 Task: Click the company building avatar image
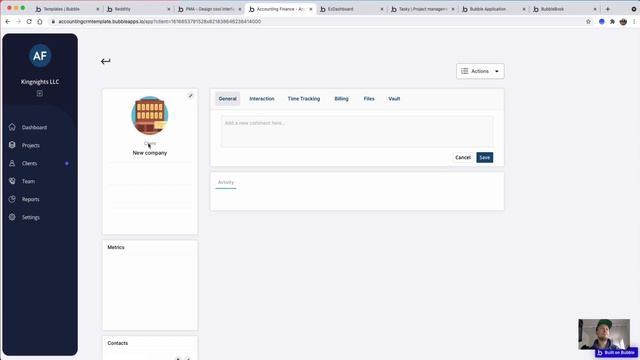pos(149,116)
